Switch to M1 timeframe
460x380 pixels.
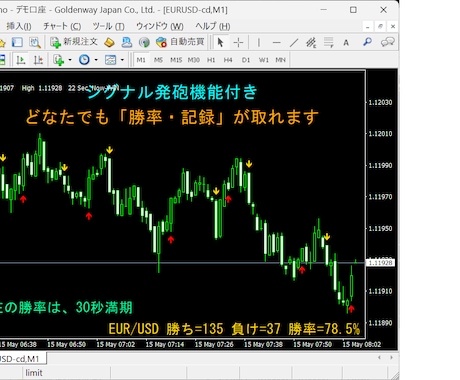coord(141,60)
